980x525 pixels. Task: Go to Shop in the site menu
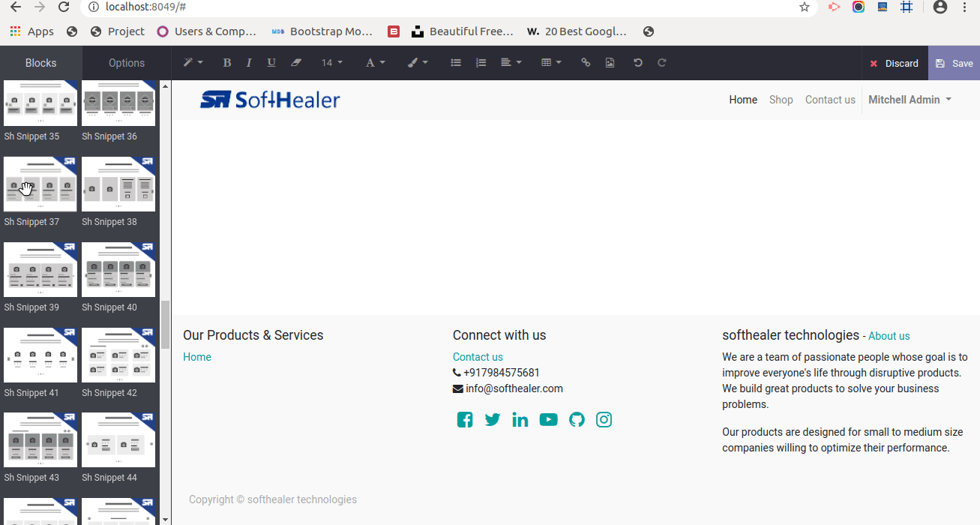point(781,100)
